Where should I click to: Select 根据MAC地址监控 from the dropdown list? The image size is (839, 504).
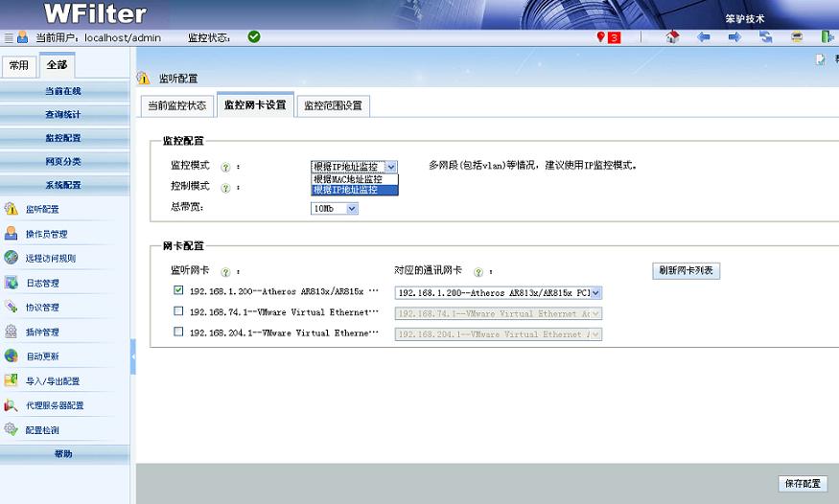(348, 179)
